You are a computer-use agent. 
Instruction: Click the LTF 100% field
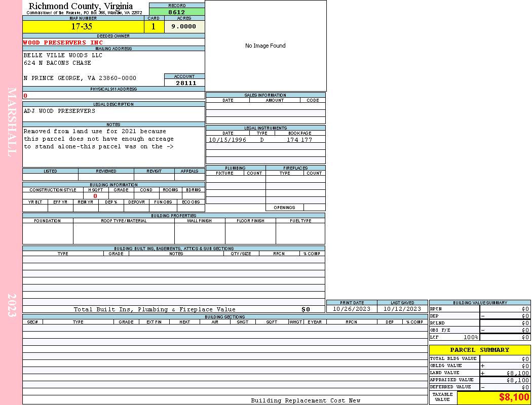[x=454, y=337]
